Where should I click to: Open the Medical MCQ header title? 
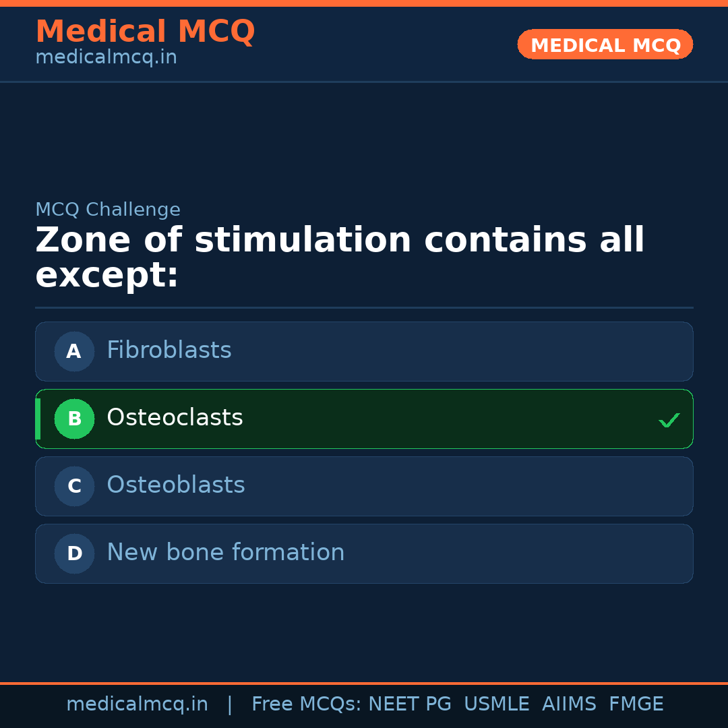coord(145,32)
